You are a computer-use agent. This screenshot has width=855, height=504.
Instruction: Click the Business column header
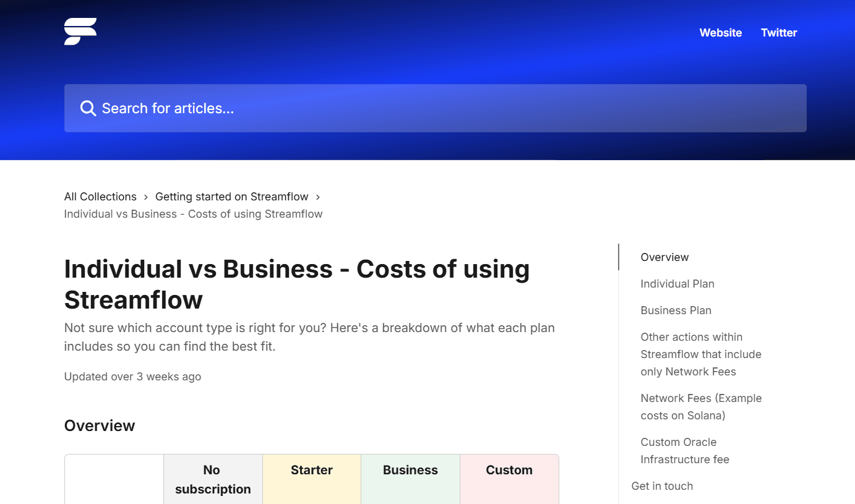click(410, 479)
